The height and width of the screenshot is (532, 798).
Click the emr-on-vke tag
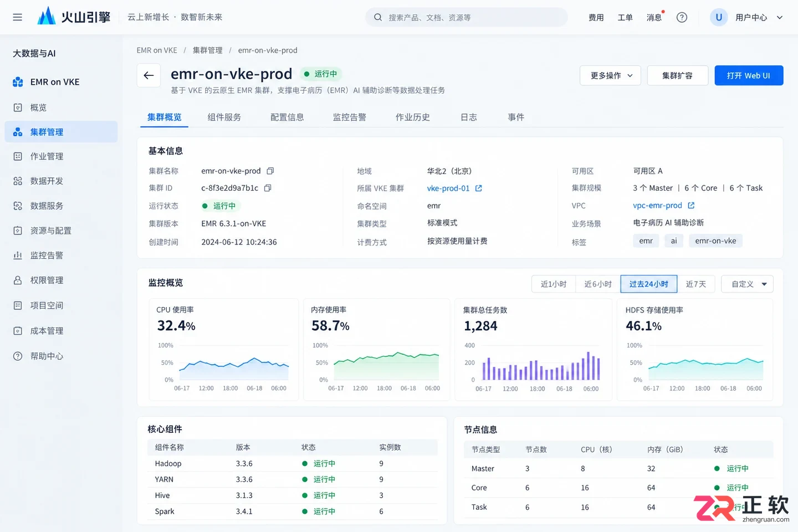coord(715,241)
